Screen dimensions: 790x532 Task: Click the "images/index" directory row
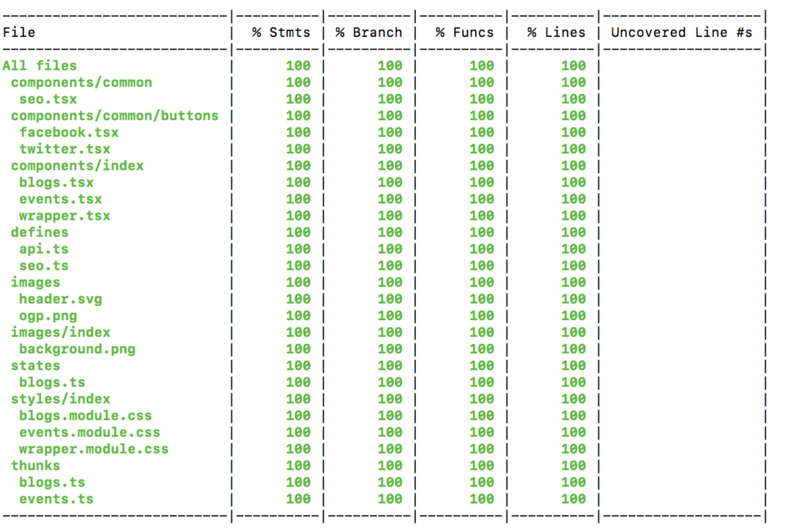[60, 332]
